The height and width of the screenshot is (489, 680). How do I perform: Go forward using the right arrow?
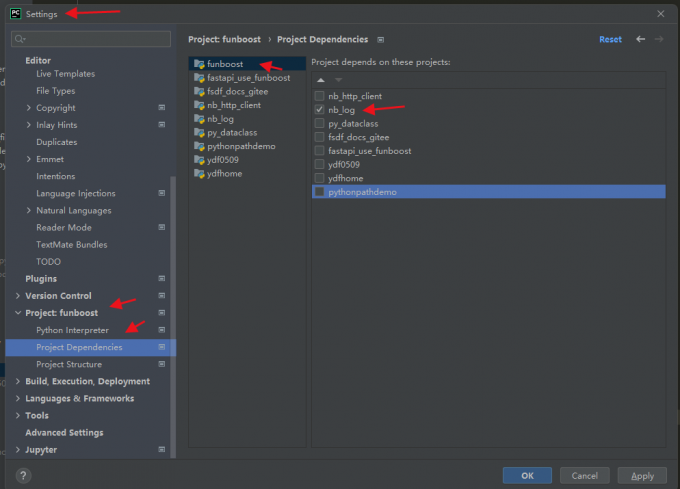[659, 39]
